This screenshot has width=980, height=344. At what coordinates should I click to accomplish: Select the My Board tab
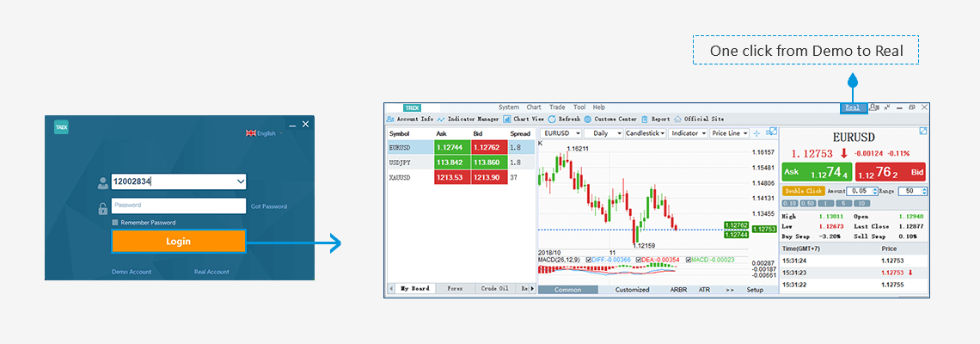415,289
